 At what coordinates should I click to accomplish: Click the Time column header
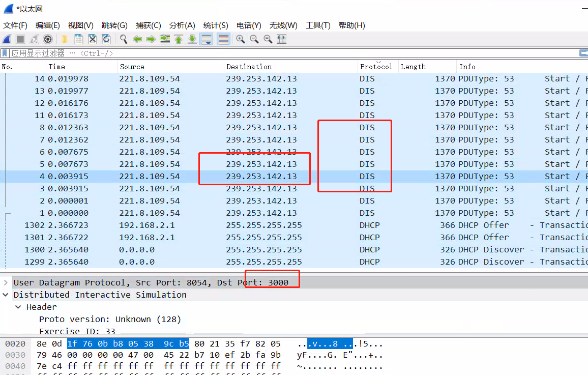tap(57, 67)
